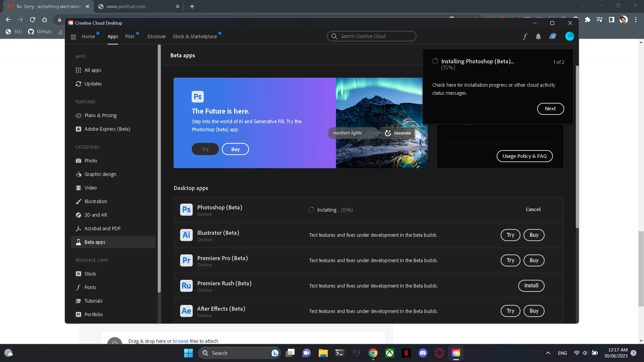Click Usage Policy & FAQ button
The height and width of the screenshot is (362, 644).
(x=525, y=156)
